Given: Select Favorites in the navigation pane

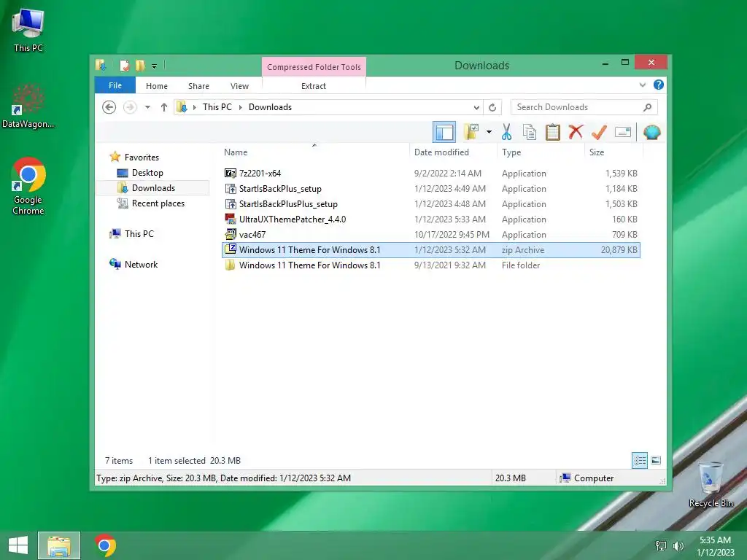Looking at the screenshot, I should point(142,157).
